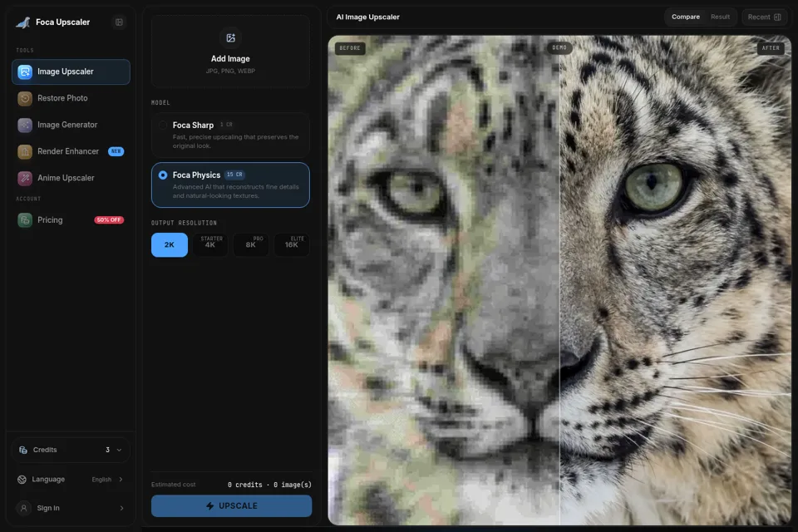Click the UPSCALE button
The width and height of the screenshot is (798, 532).
[x=232, y=506]
